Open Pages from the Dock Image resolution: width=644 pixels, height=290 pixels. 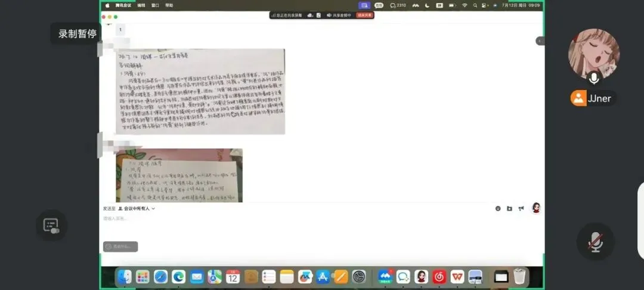341,277
